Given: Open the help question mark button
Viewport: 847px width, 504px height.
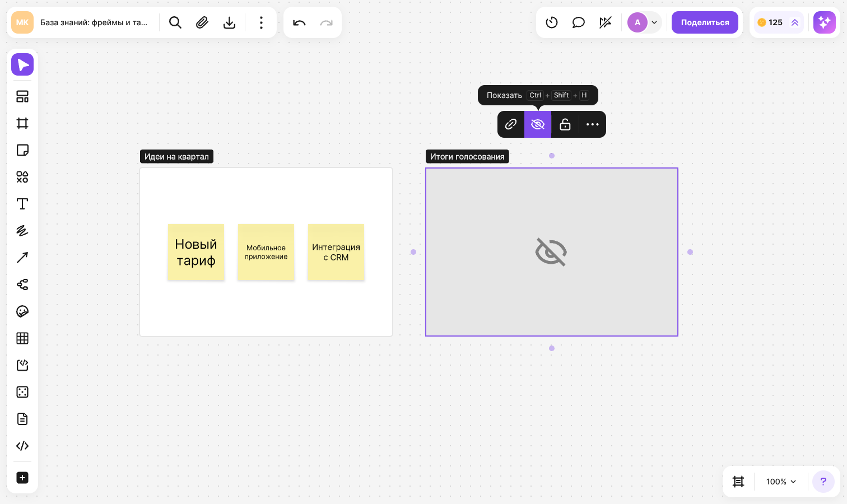Looking at the screenshot, I should 823,482.
